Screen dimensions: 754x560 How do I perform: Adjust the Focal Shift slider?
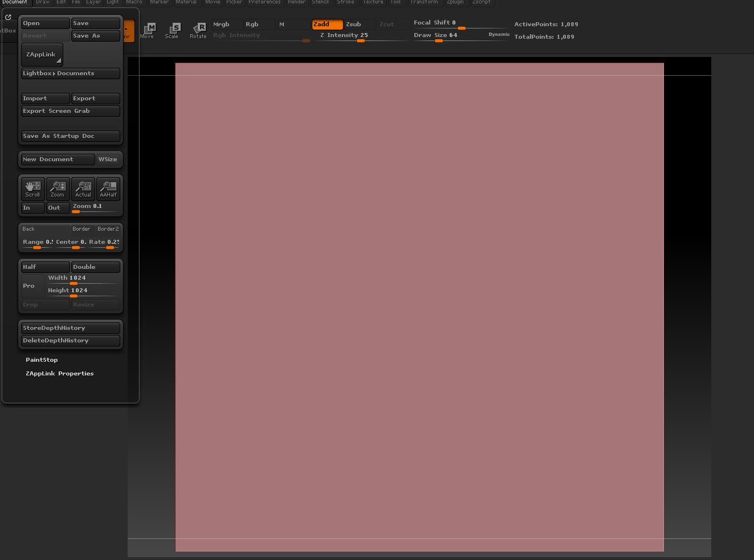pyautogui.click(x=460, y=24)
